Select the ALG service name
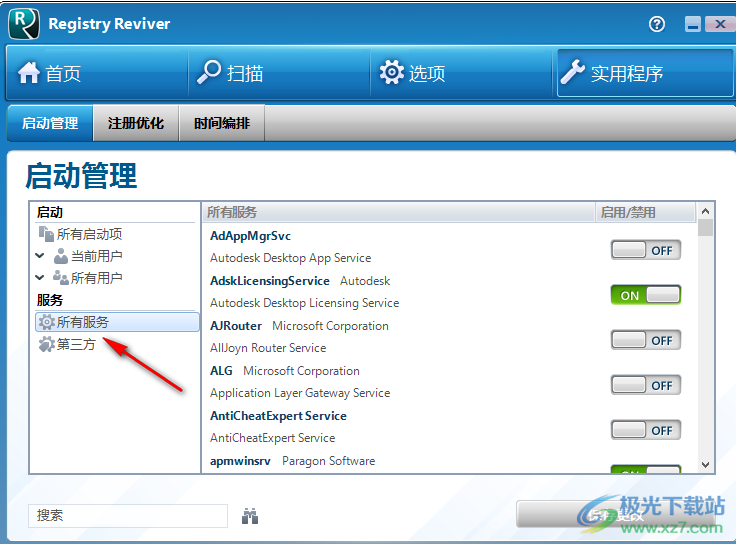Screen dimensions: 736x544 [x=221, y=371]
